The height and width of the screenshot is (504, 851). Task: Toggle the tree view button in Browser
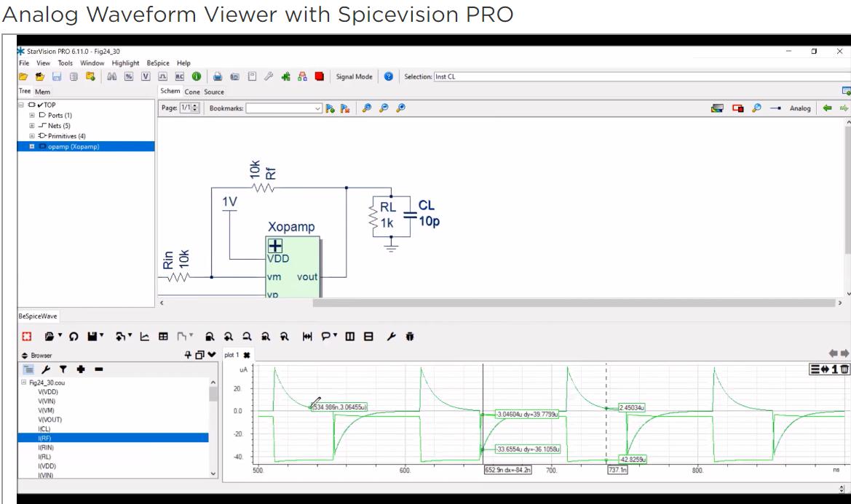[28, 369]
